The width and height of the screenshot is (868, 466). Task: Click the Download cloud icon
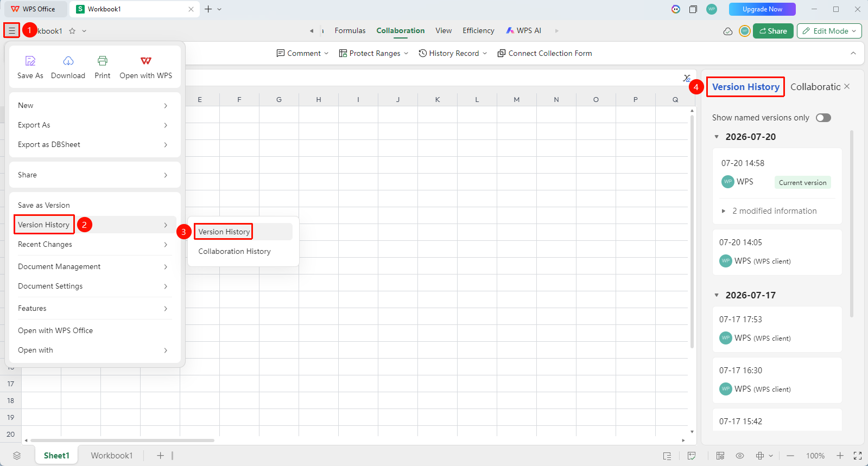pos(68,61)
